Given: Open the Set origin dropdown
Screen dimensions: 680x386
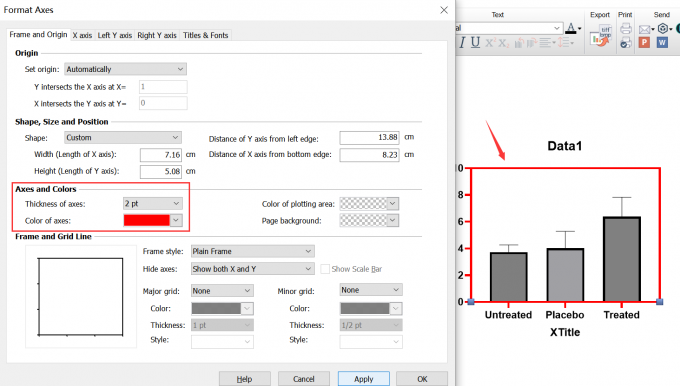Looking at the screenshot, I should 125,69.
